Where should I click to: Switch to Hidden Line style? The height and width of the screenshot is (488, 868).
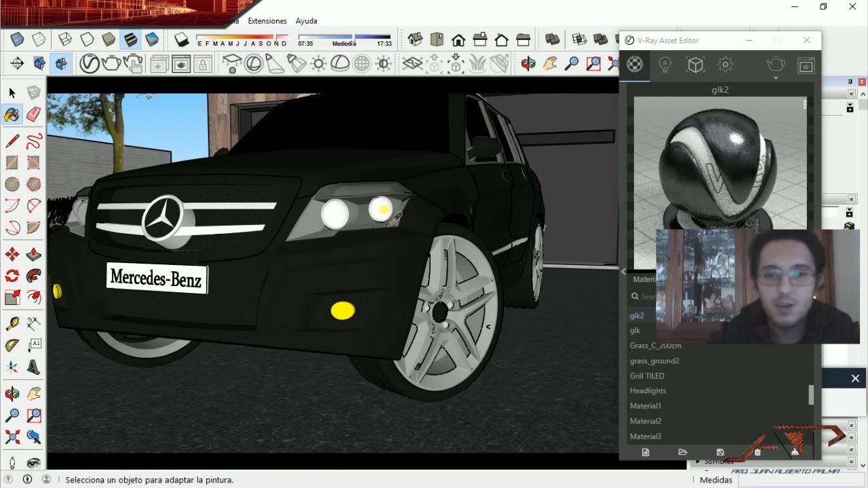click(x=87, y=40)
